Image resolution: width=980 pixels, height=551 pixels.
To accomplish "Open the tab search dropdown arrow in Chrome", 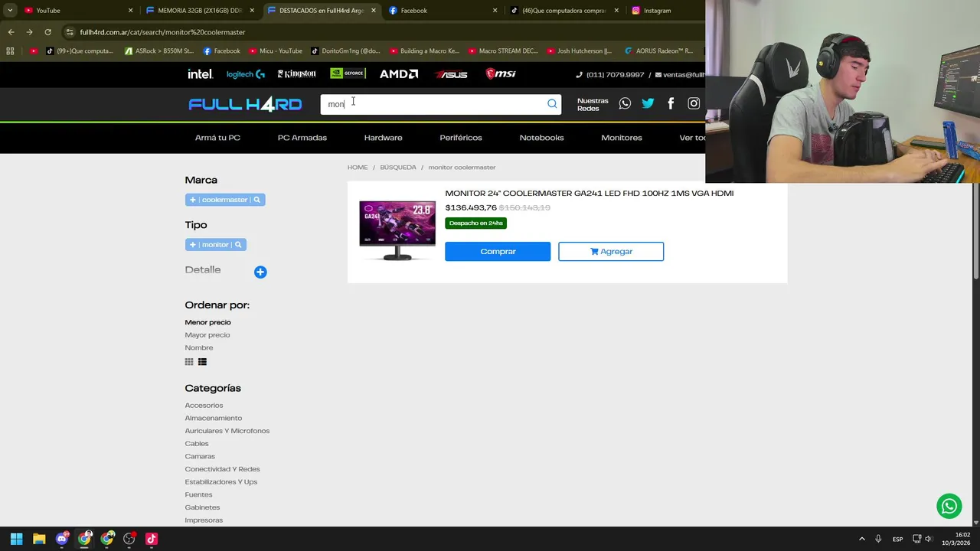I will [x=10, y=11].
